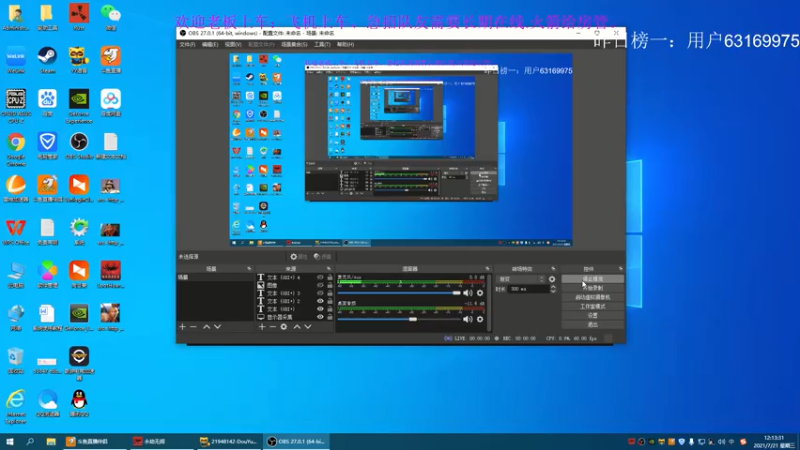Open the Windows Start menu

[x=10, y=441]
